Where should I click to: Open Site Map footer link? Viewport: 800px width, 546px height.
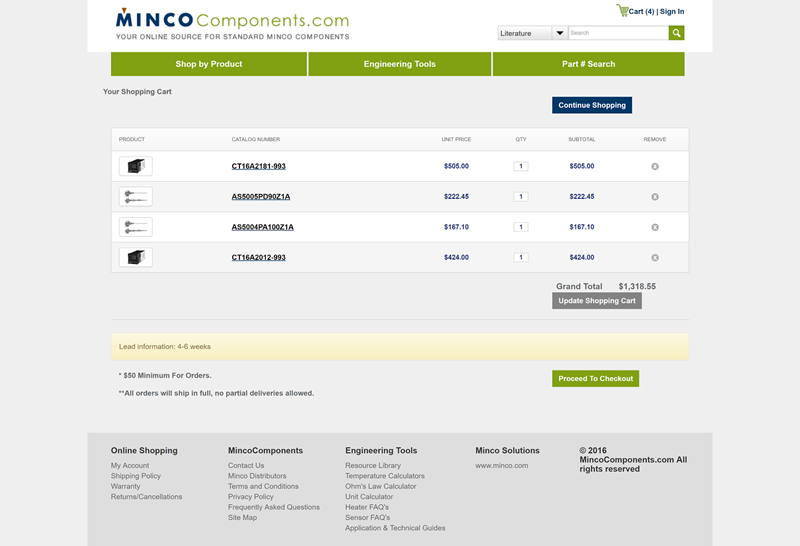[242, 517]
